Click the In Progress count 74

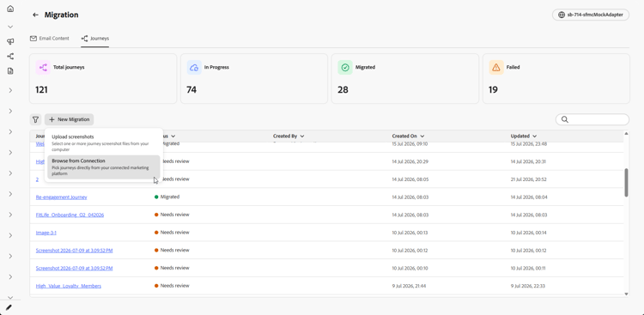tap(191, 89)
